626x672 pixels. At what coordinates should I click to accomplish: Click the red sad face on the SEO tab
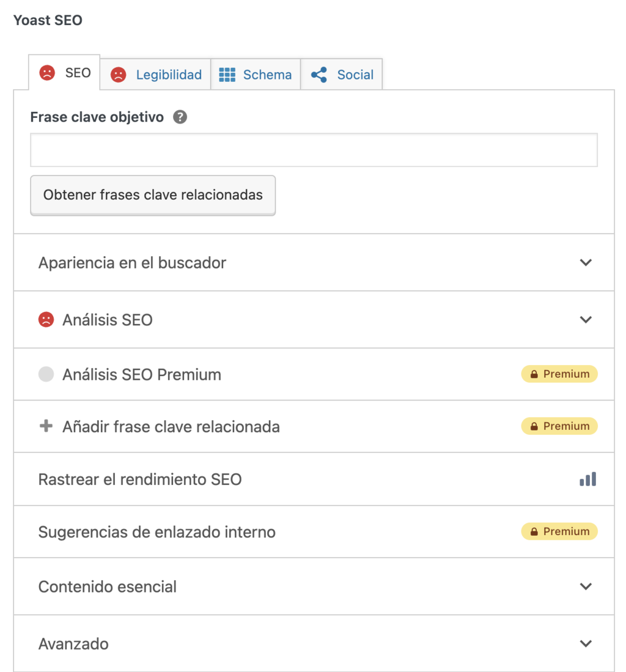(x=48, y=73)
